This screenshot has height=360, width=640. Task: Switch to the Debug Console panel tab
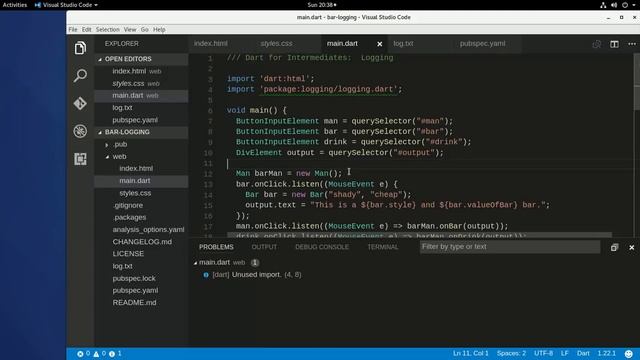[322, 247]
